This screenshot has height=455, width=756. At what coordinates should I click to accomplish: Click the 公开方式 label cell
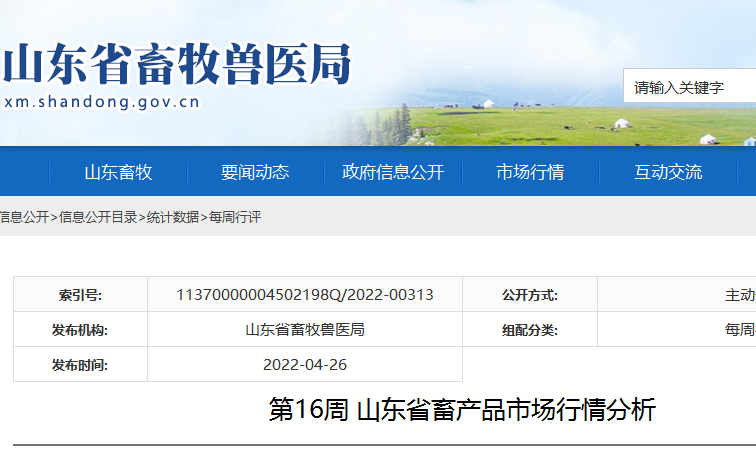(x=530, y=295)
